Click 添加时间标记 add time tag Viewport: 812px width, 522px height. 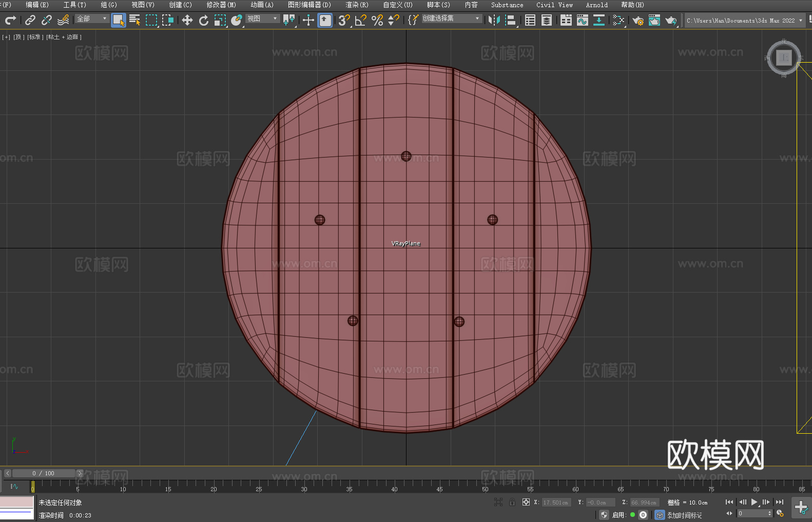(x=684, y=515)
